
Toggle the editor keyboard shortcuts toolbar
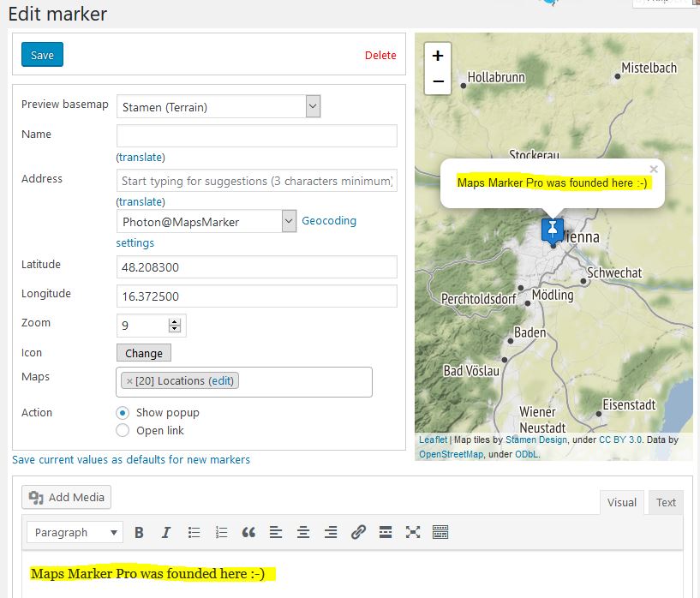pyautogui.click(x=440, y=531)
